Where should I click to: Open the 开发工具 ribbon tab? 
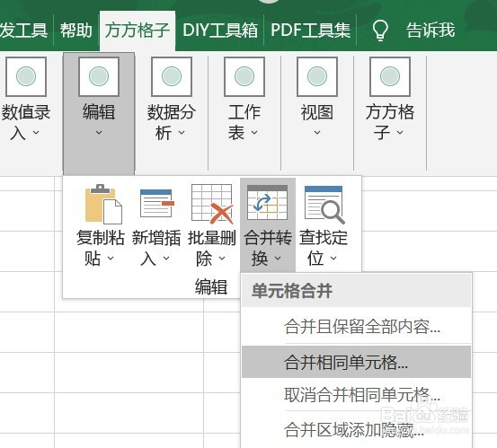24,31
